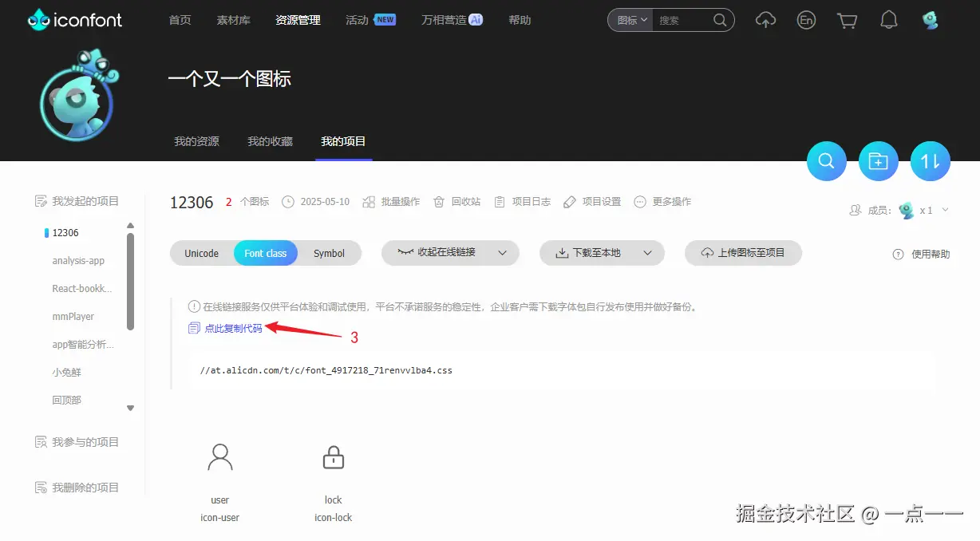Image resolution: width=980 pixels, height=541 pixels.
Task: Expand 我发起的项目 section
Action: [77, 201]
